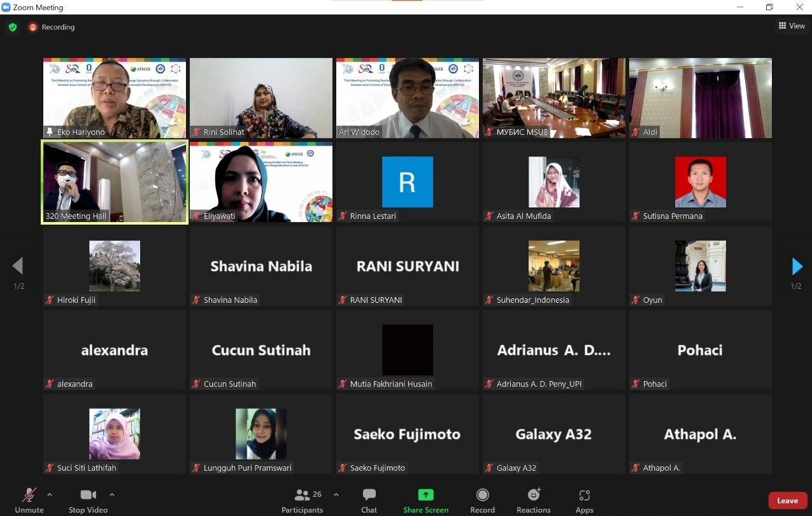This screenshot has width=812, height=516.
Task: Expand video options arrow beside Stop Video
Action: click(x=112, y=494)
